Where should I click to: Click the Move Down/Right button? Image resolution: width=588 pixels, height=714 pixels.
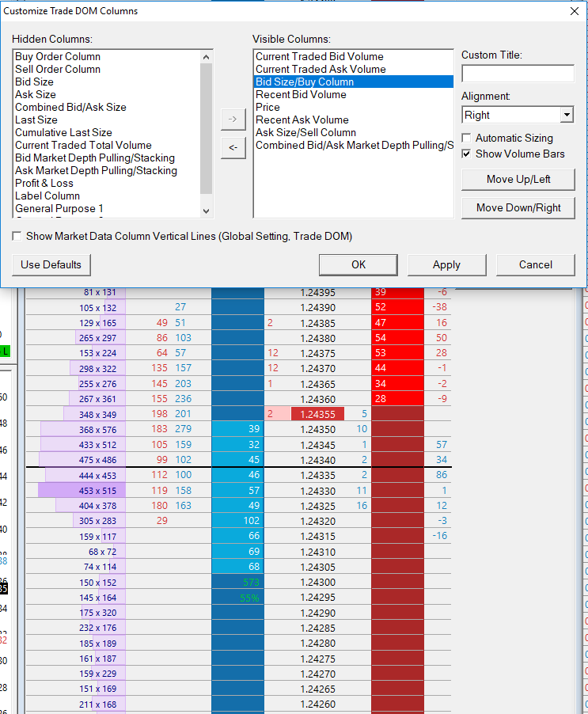tap(518, 208)
